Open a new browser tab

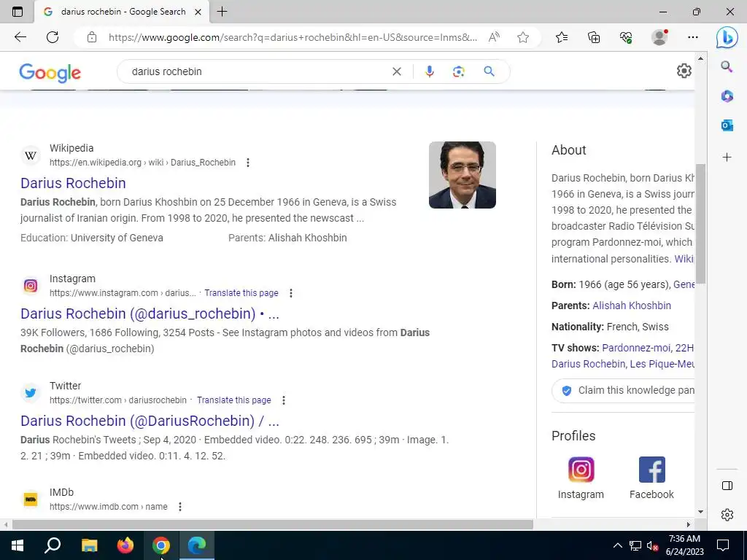point(222,12)
